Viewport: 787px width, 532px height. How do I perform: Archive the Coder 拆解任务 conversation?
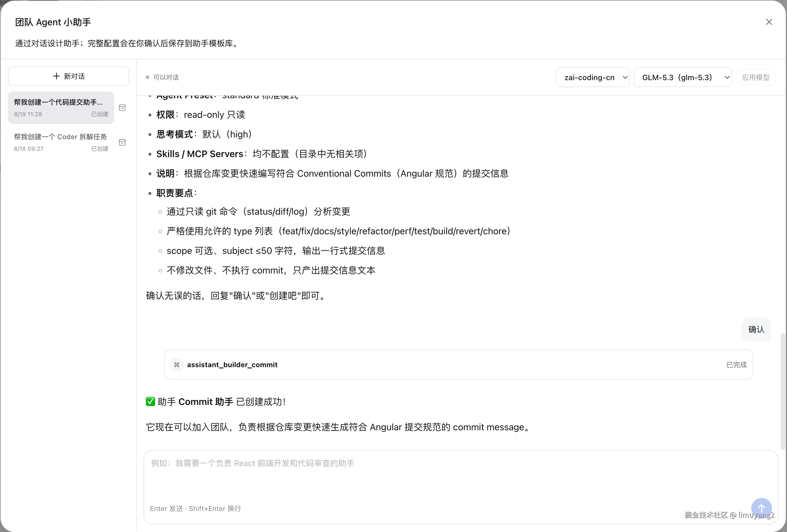pyautogui.click(x=122, y=142)
